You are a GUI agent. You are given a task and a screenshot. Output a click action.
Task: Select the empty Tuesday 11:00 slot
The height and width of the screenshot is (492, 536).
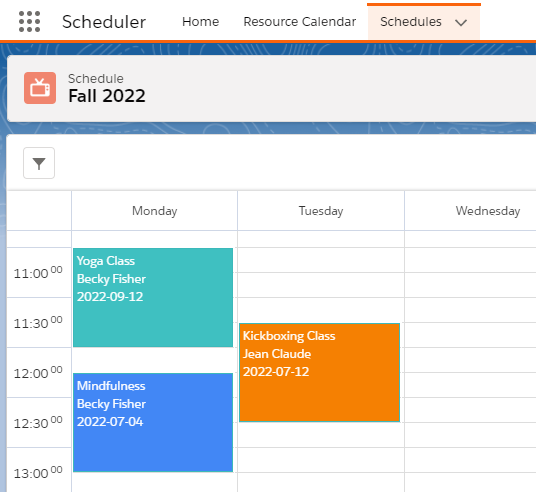pos(321,272)
